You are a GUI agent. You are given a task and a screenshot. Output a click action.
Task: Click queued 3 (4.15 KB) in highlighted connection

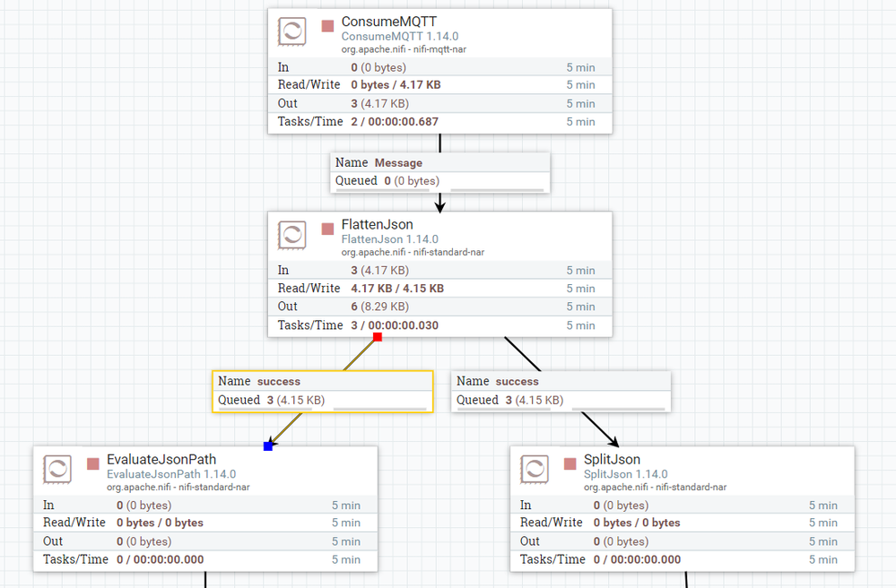pos(296,400)
